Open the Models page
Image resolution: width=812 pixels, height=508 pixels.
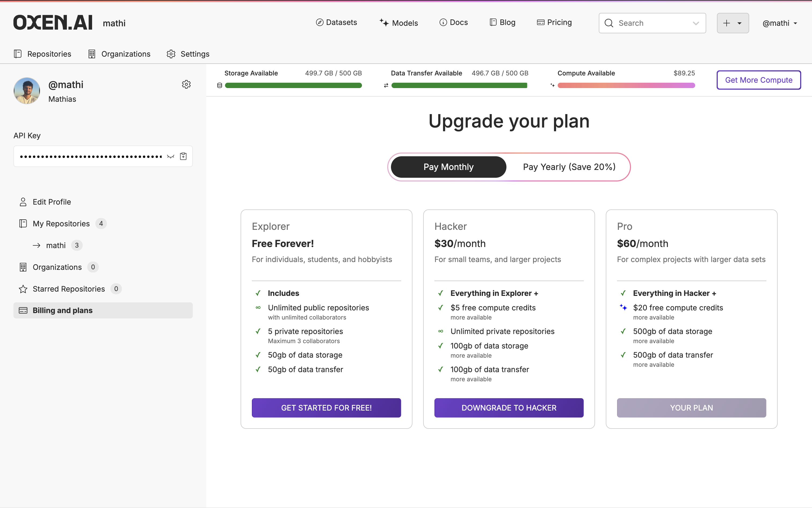399,23
